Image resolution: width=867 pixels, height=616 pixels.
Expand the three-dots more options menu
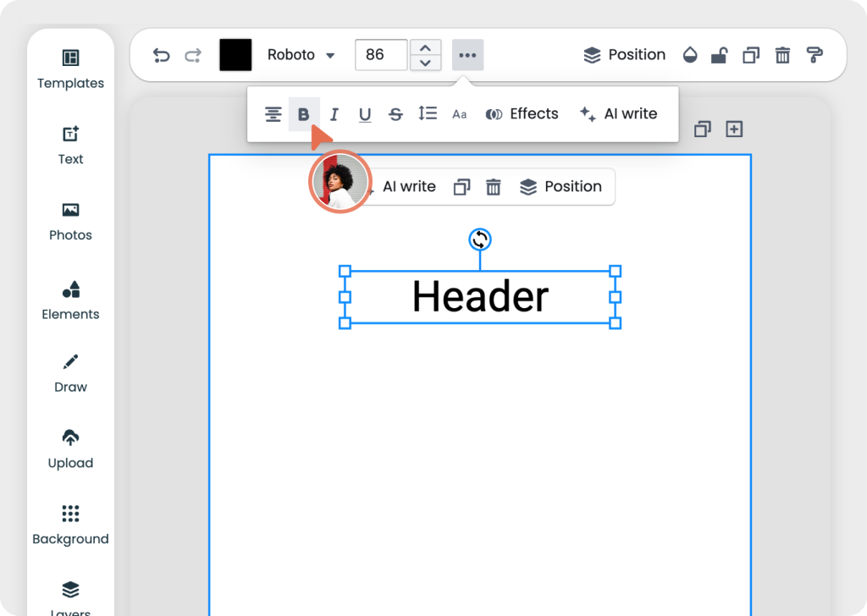[x=467, y=55]
